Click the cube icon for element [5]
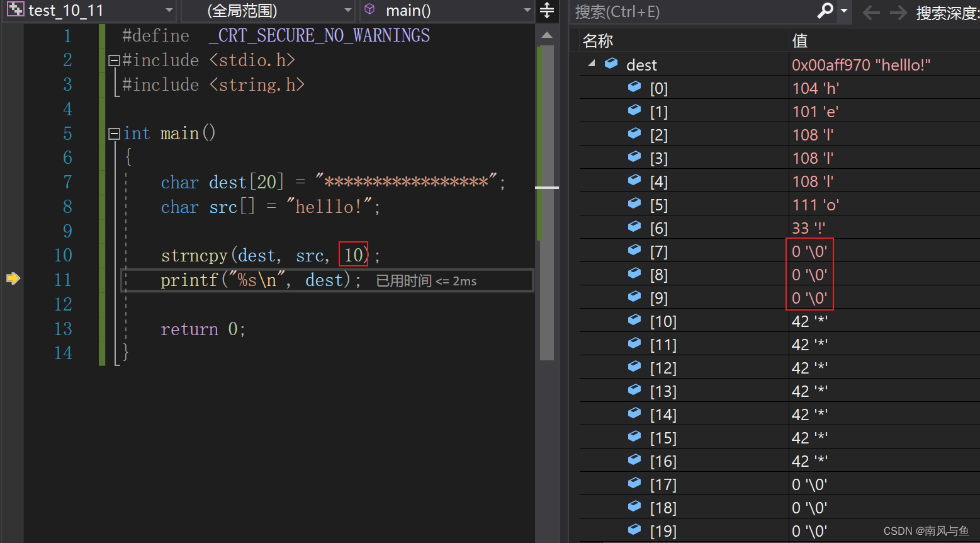980x543 pixels. (634, 203)
